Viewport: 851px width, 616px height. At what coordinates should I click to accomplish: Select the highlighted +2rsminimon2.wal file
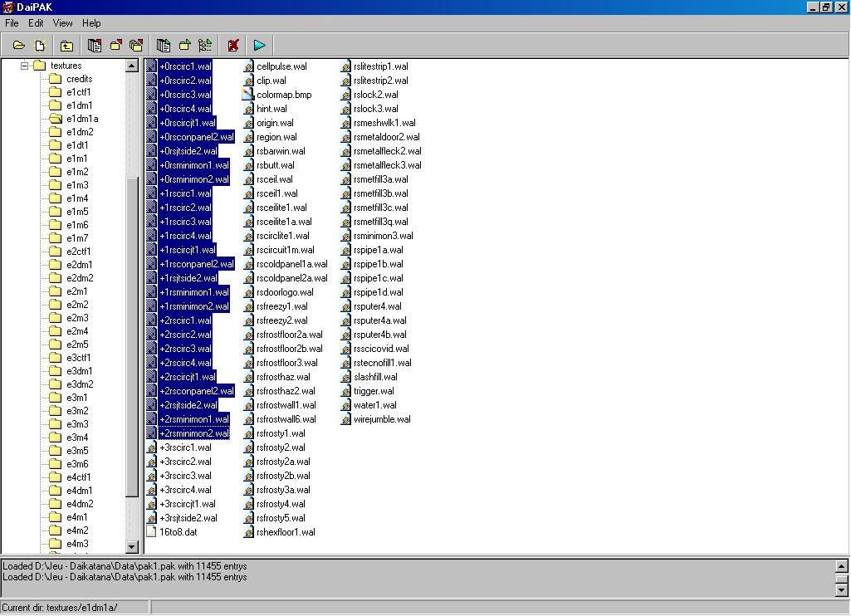[193, 433]
